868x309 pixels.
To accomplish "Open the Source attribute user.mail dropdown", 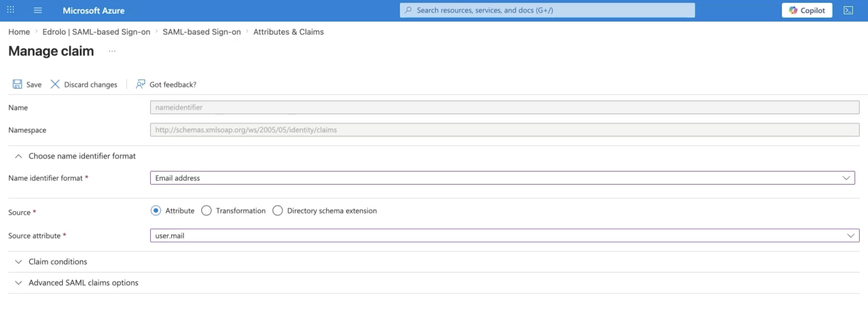I will (x=505, y=236).
